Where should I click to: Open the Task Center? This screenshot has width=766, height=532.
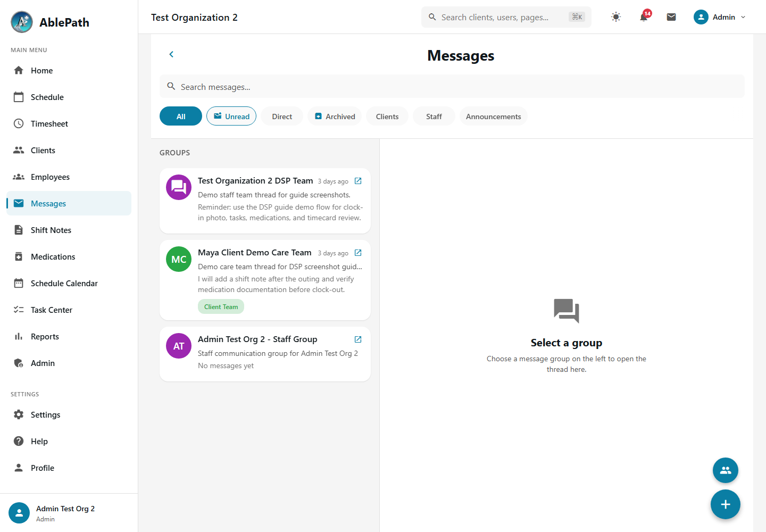[x=69, y=310]
